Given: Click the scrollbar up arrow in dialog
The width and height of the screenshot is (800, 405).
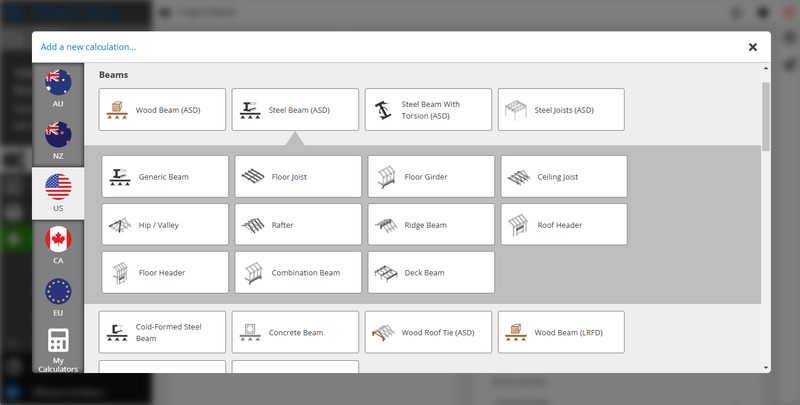Looking at the screenshot, I should [x=766, y=68].
